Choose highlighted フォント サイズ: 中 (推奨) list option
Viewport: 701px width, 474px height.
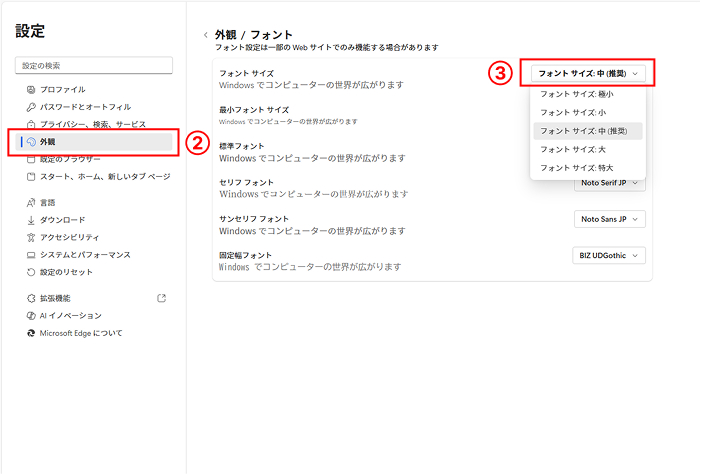[x=588, y=131]
